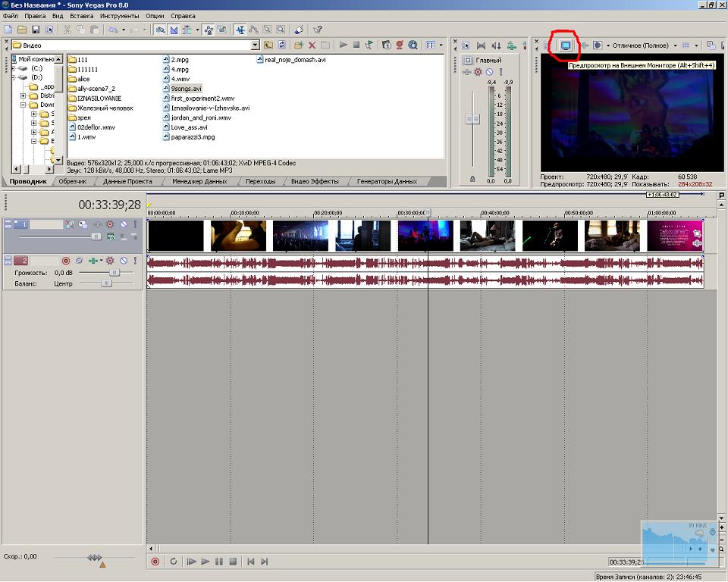The width and height of the screenshot is (728, 582).
Task: Click Play From Start in transport bar
Action: (191, 562)
